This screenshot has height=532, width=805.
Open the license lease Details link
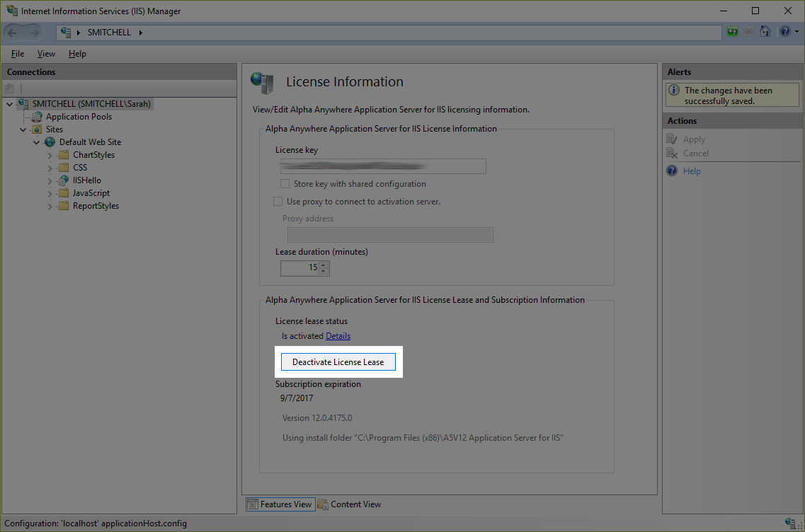pyautogui.click(x=338, y=336)
